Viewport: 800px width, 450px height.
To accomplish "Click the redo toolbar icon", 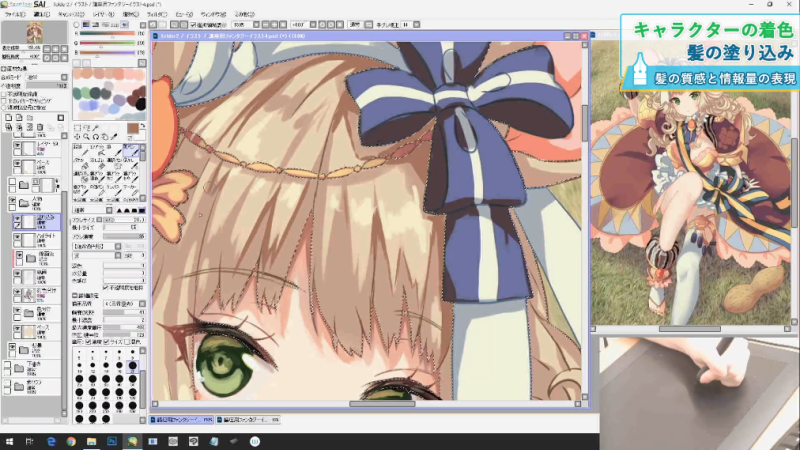I will [162, 24].
